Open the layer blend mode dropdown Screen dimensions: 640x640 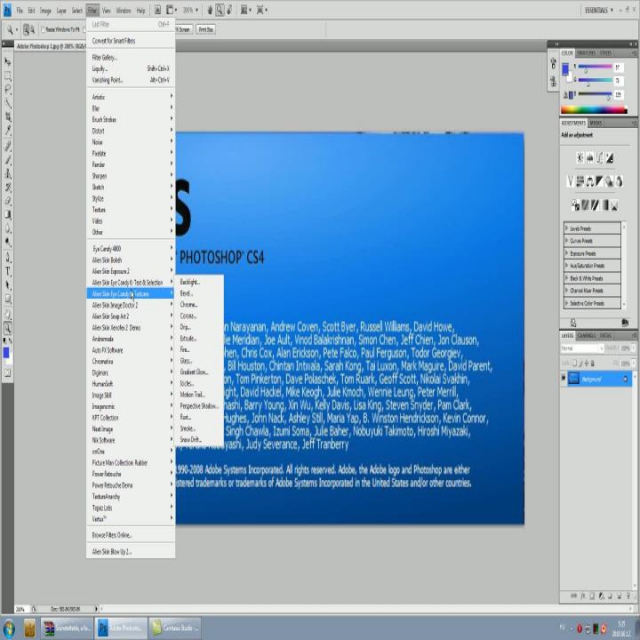point(582,349)
